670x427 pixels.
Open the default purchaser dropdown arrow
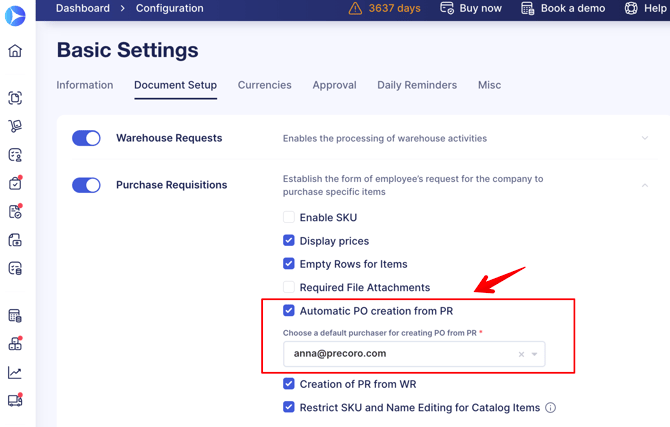(x=534, y=354)
